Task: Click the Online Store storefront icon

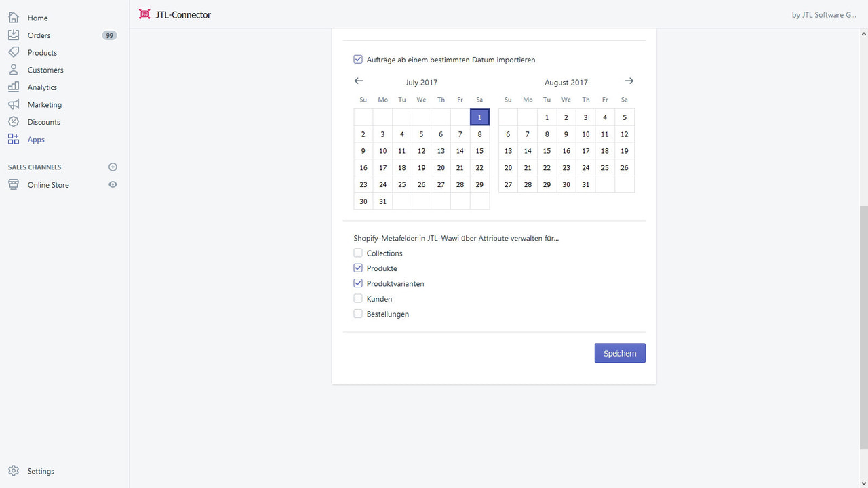Action: 14,184
